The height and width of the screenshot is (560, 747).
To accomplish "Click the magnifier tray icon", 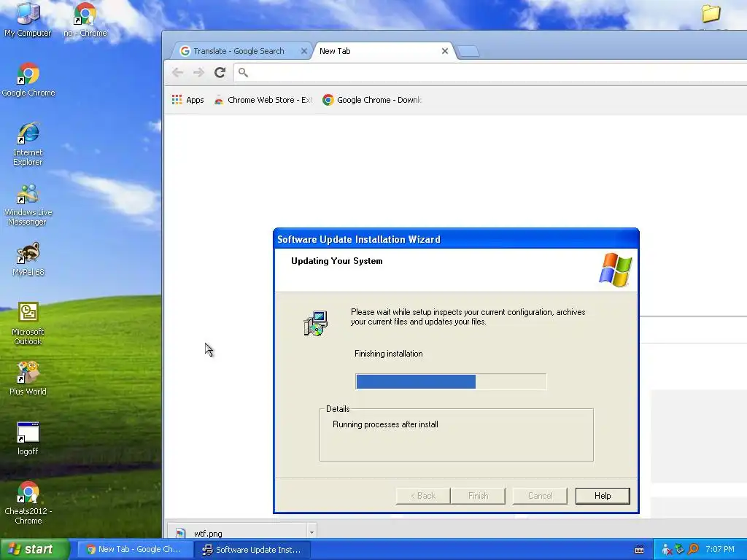I will (x=693, y=550).
